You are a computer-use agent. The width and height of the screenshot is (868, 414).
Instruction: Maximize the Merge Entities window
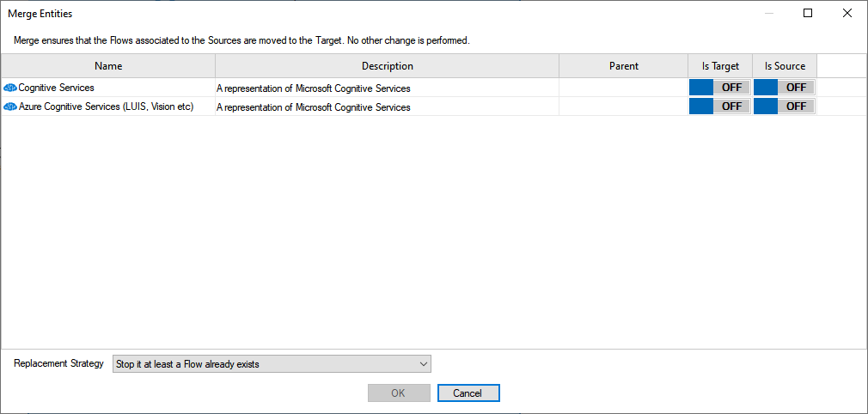pos(808,13)
